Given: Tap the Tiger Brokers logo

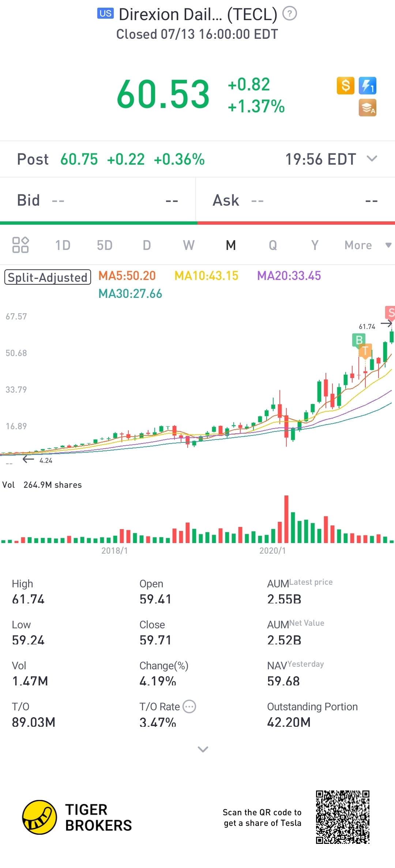Looking at the screenshot, I should coord(77,817).
